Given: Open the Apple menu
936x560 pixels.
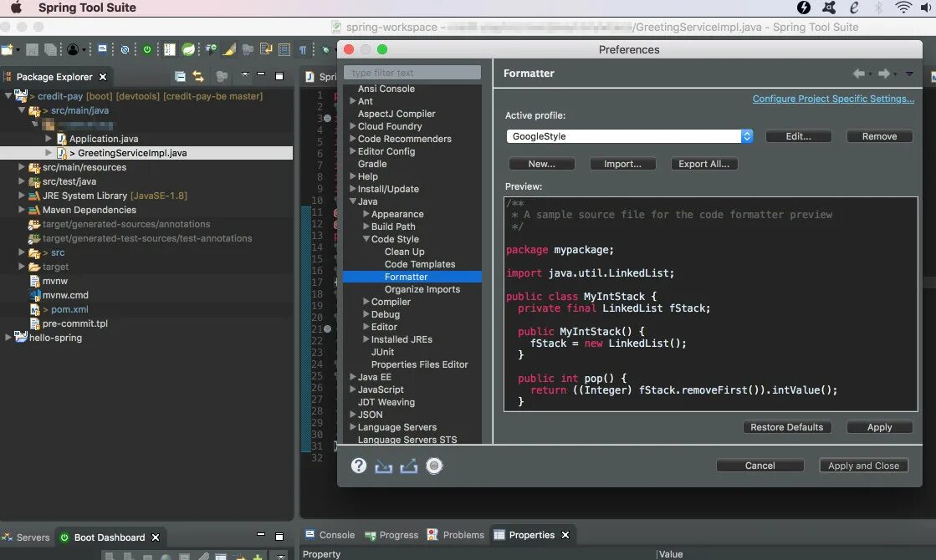Looking at the screenshot, I should coord(16,8).
